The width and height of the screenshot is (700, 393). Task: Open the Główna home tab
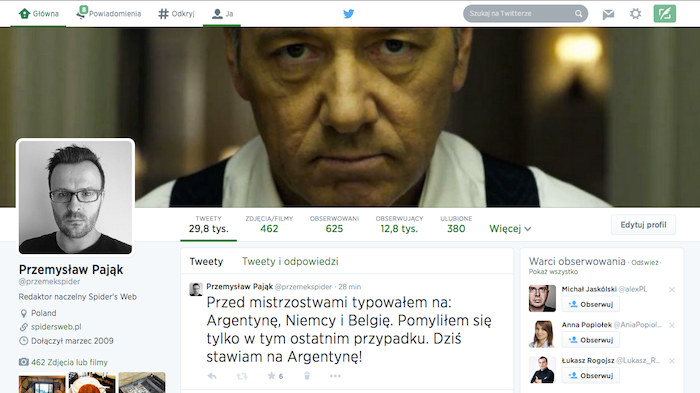(38, 14)
